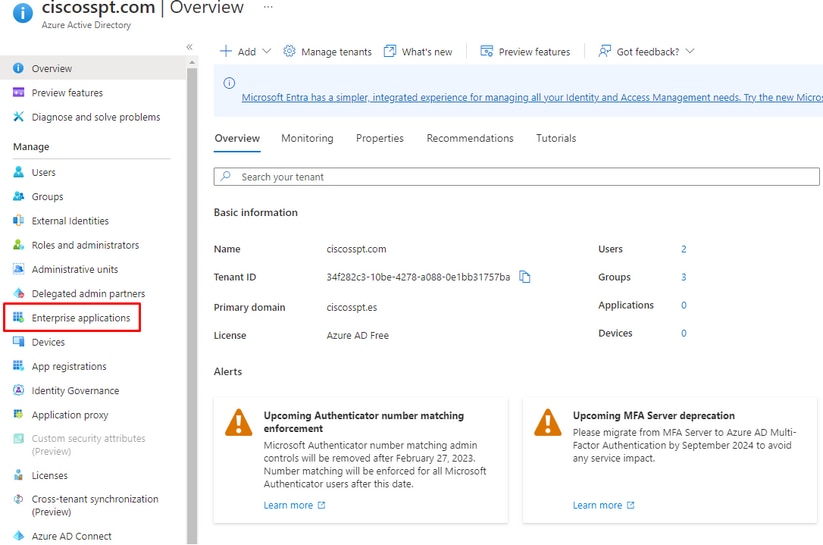This screenshot has width=823, height=545.
Task: Click the Azure Active Directory header icon
Action: (x=23, y=13)
